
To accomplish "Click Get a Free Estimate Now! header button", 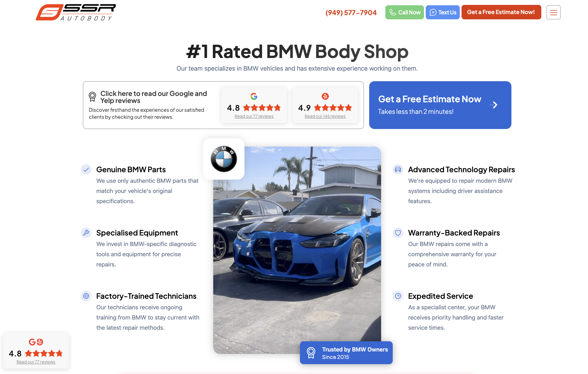I will point(501,12).
